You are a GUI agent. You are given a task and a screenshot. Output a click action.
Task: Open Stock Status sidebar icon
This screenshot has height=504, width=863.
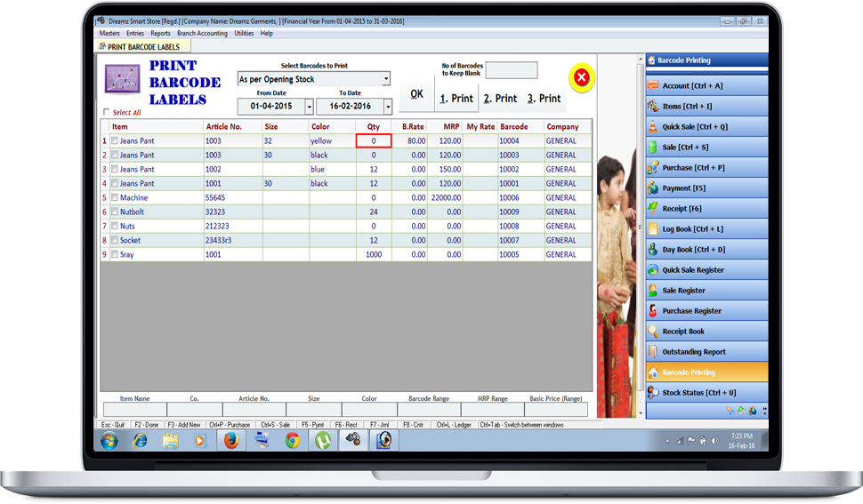pyautogui.click(x=653, y=393)
